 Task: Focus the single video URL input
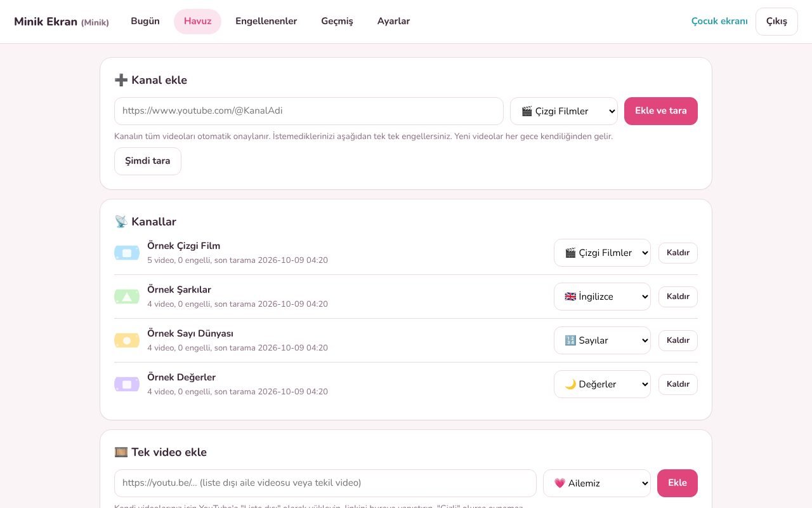coord(325,483)
